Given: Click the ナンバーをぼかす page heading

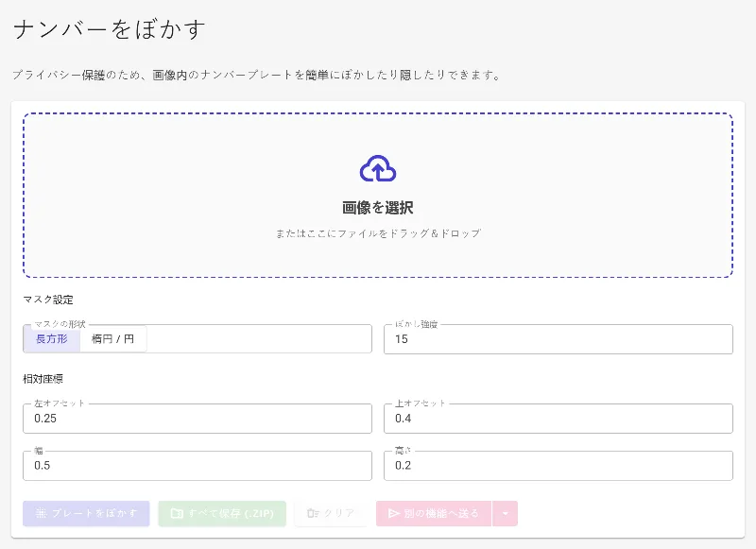Looking at the screenshot, I should click(x=110, y=29).
